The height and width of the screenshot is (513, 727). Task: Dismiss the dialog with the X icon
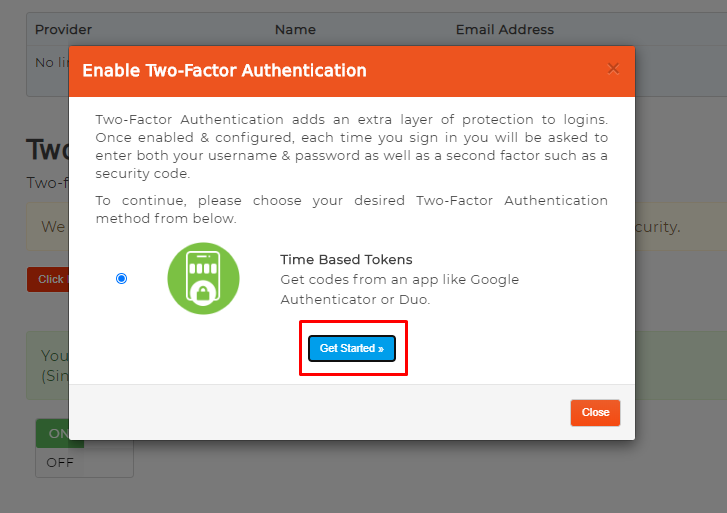point(613,69)
